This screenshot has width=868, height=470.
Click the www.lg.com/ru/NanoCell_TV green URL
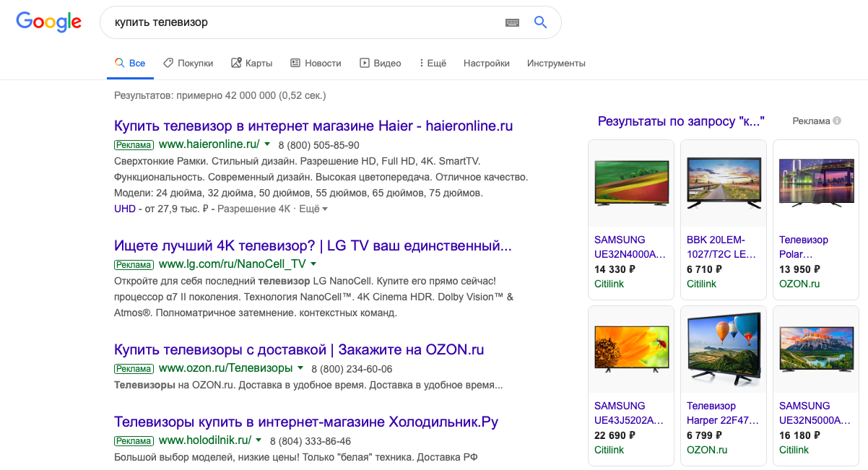[x=233, y=264]
